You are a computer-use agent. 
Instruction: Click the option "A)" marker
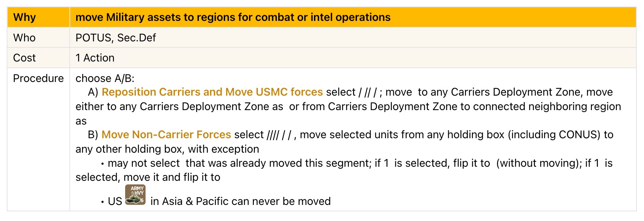coord(93,92)
